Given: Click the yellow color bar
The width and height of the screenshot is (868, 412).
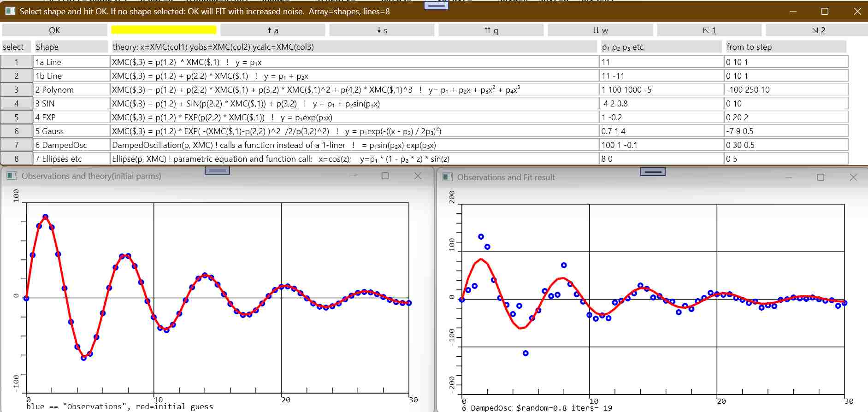Looking at the screenshot, I should pyautogui.click(x=164, y=30).
